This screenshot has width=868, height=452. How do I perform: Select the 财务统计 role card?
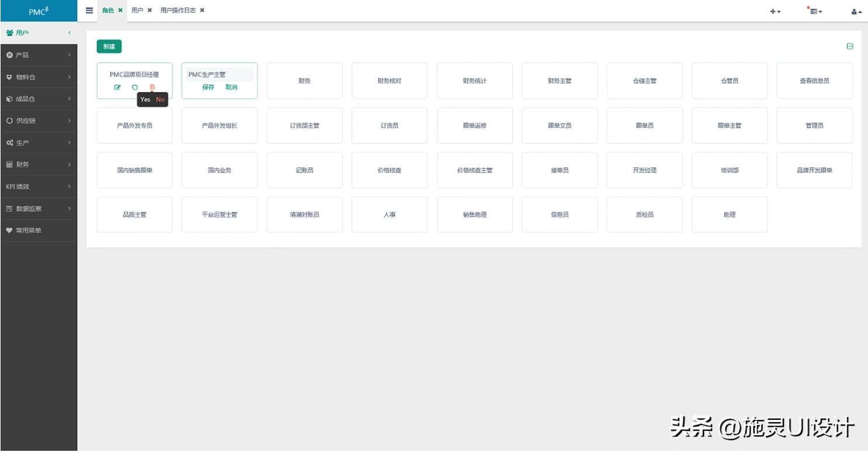[475, 81]
